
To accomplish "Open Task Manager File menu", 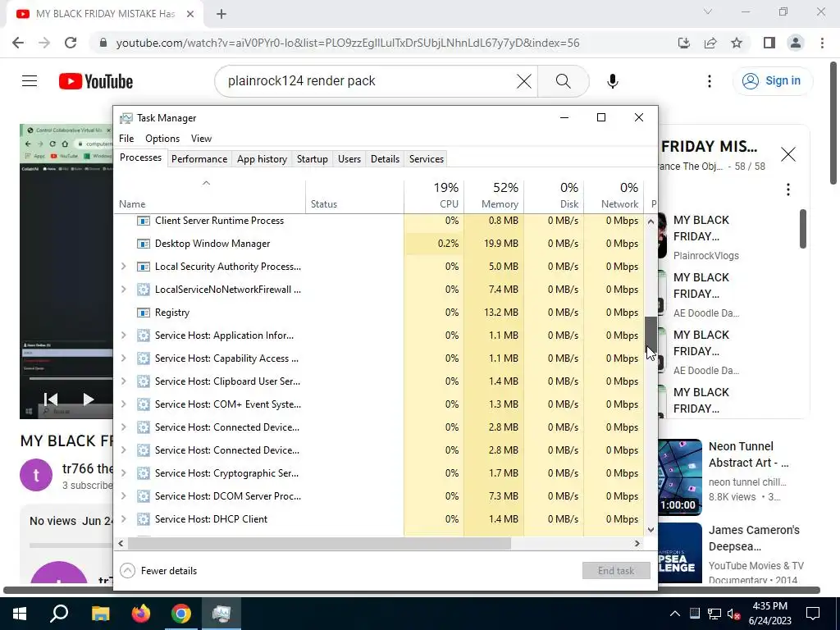I will pos(126,138).
